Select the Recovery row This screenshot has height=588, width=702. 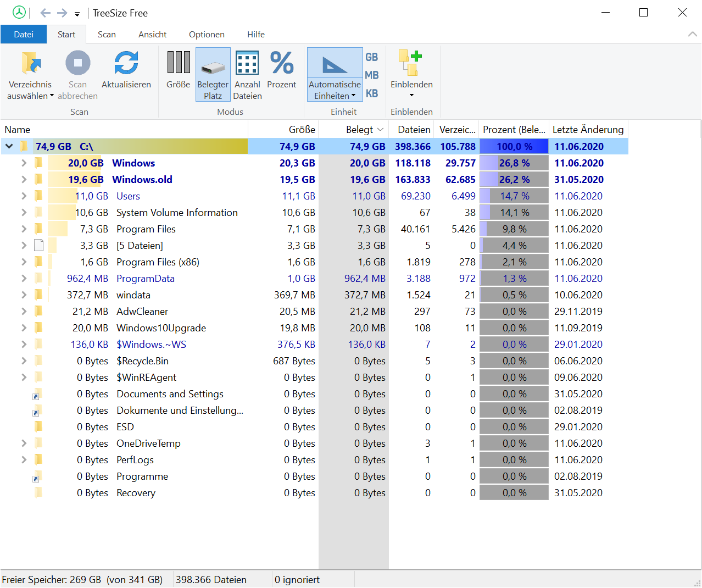click(314, 492)
